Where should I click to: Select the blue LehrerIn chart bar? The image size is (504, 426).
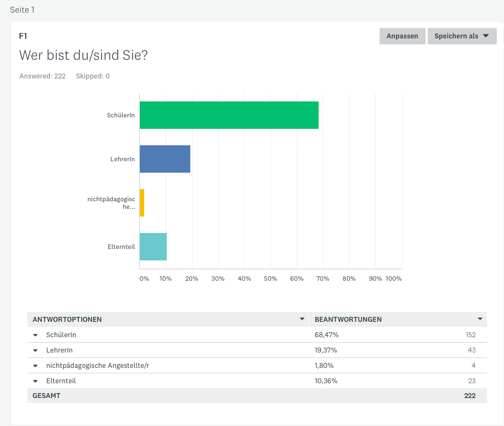pos(165,159)
